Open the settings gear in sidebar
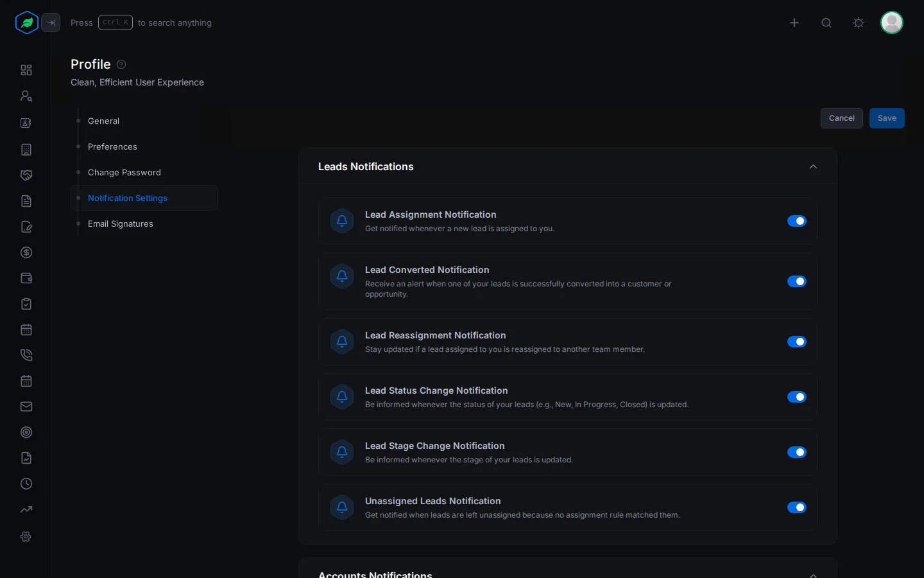Viewport: 924px width, 578px height. tap(26, 536)
